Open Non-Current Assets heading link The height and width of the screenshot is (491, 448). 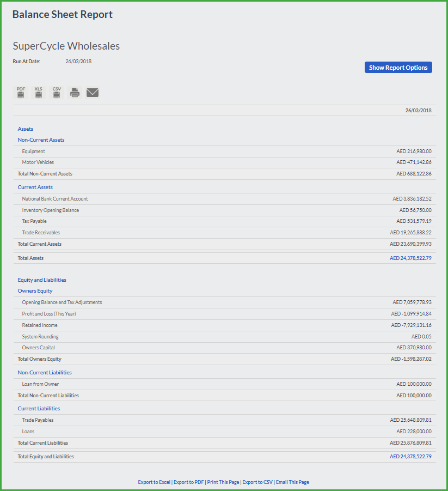click(41, 140)
